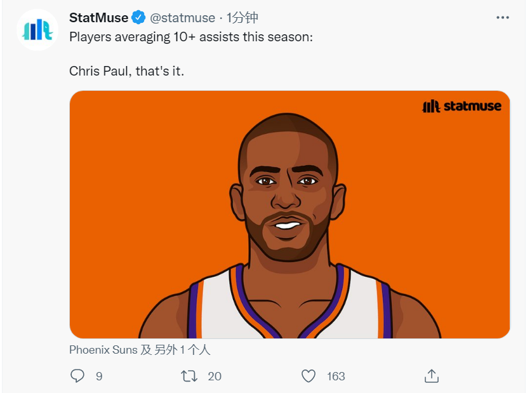Open the @statmuse handle link

(x=183, y=18)
